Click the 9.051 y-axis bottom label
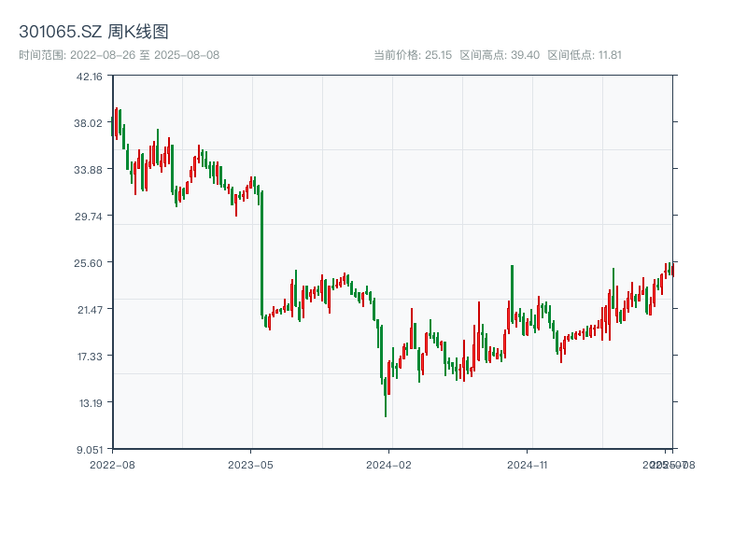The image size is (747, 560). click(x=91, y=449)
